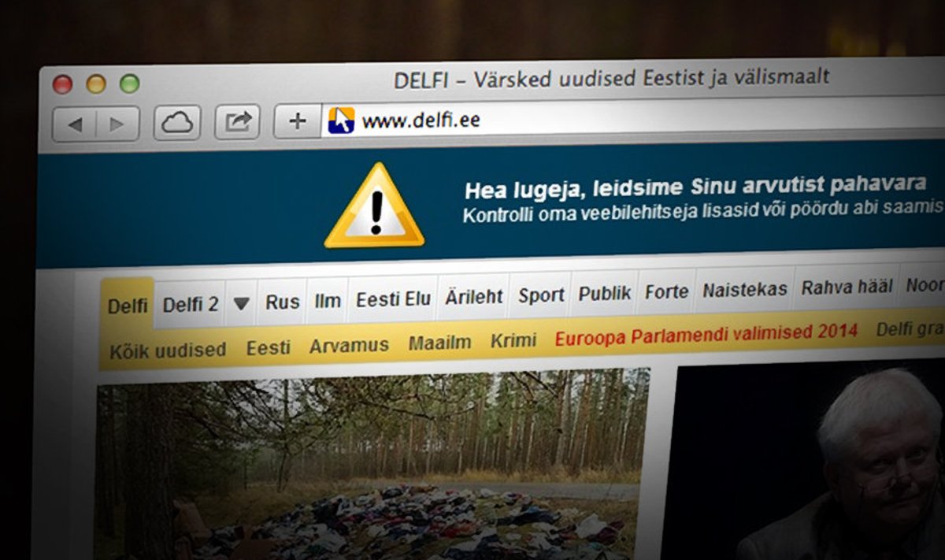Open the Delfi 2 tab

191,304
